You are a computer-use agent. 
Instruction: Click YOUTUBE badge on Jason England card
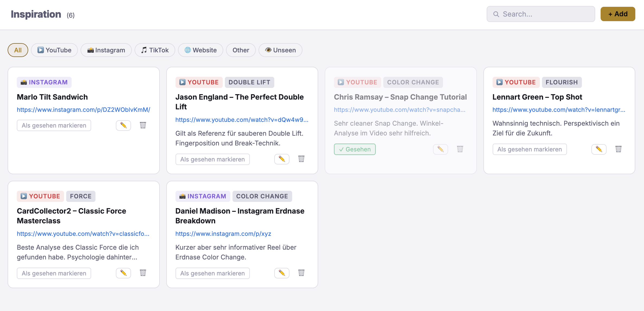coord(199,82)
